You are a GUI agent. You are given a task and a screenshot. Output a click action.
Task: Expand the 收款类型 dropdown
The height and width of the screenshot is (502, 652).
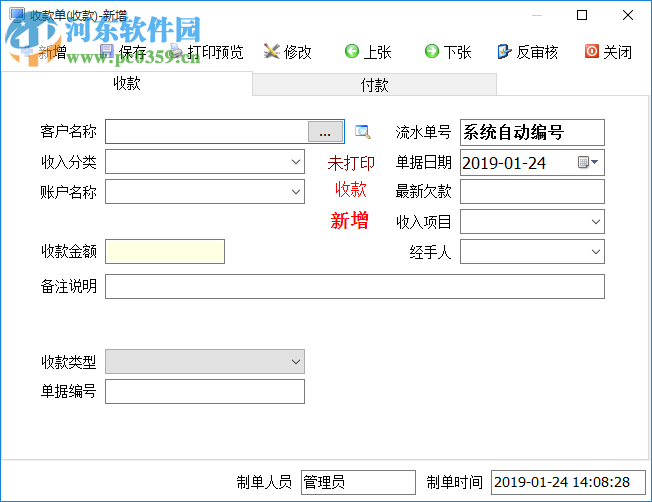tap(296, 361)
